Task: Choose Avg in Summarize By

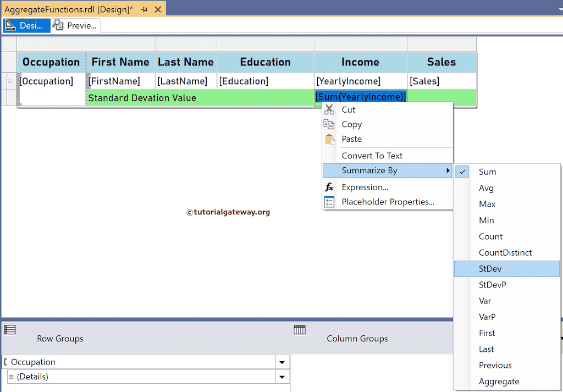Action: pyautogui.click(x=506, y=188)
